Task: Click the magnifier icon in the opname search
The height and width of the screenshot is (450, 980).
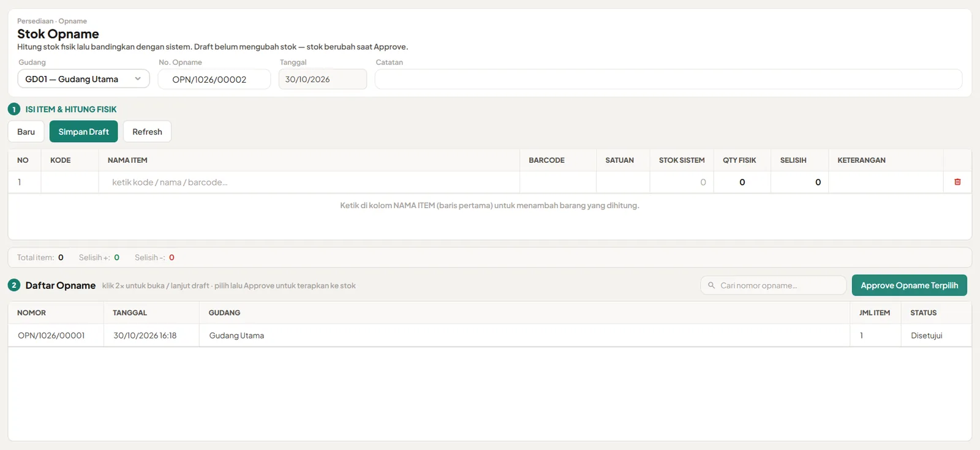Action: click(x=711, y=285)
